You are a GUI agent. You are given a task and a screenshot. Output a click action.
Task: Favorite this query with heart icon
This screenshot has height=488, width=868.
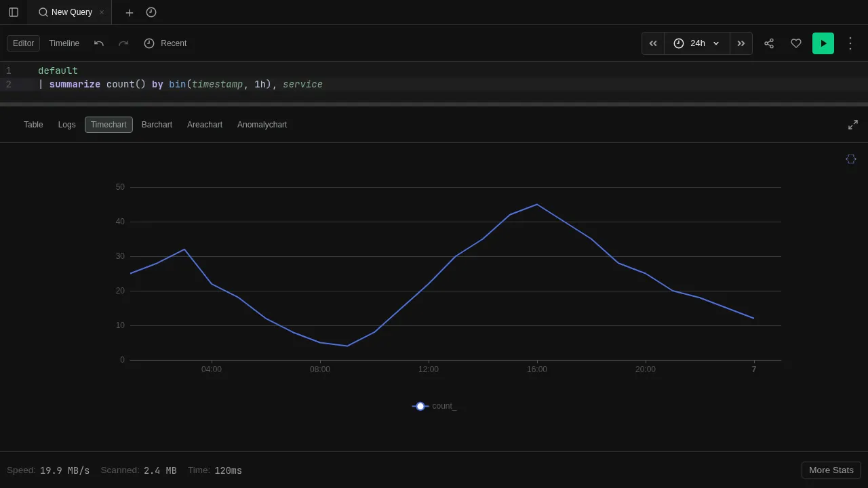coord(796,43)
